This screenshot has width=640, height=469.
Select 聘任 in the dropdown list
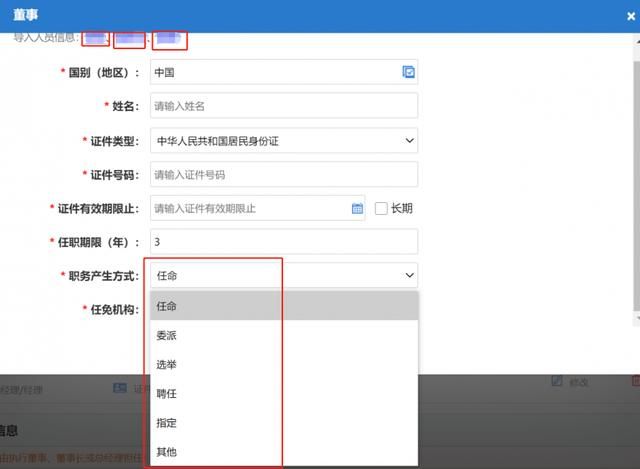(283, 395)
